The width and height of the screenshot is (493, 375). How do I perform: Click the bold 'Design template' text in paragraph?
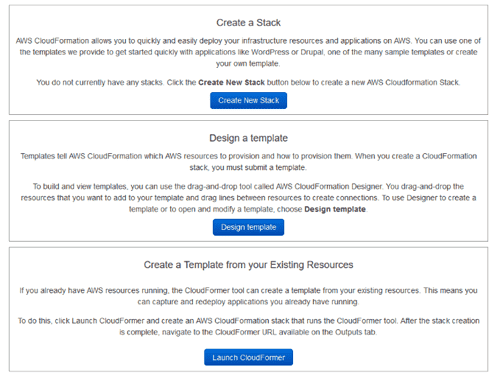(x=335, y=209)
